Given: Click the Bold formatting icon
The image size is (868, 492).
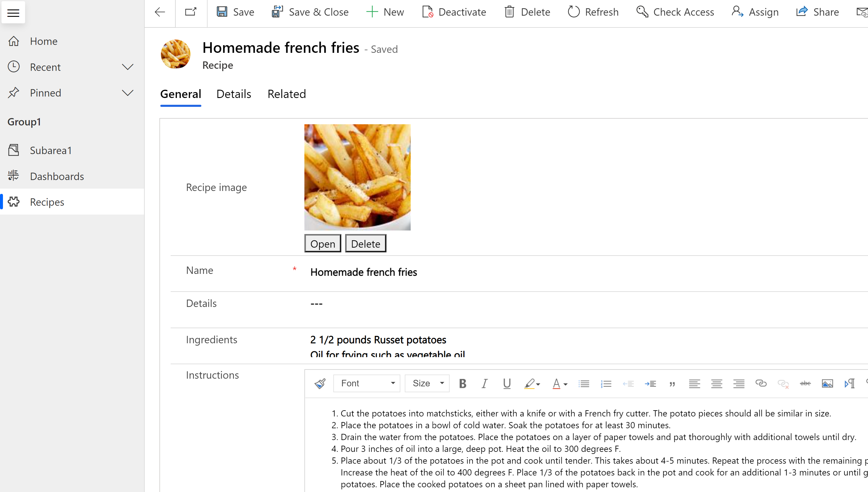Looking at the screenshot, I should pyautogui.click(x=462, y=383).
